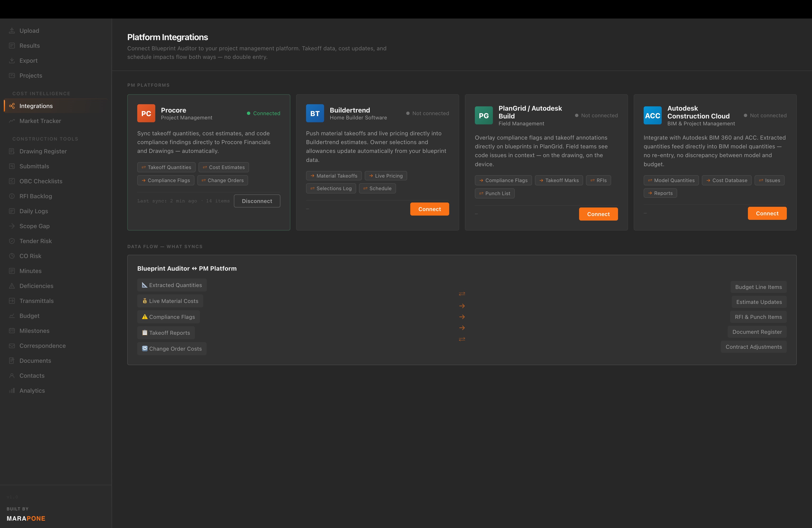Click the Projects sidebar icon
The height and width of the screenshot is (528, 812).
pos(12,76)
